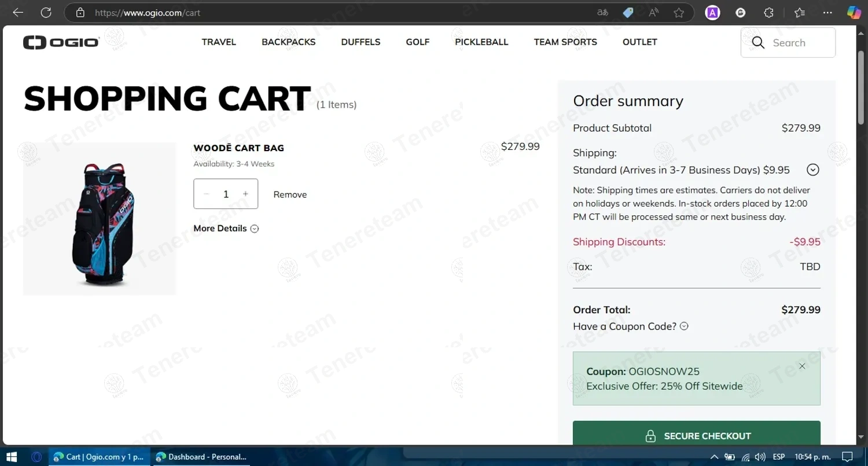The height and width of the screenshot is (466, 868).
Task: Expand Have a Coupon Code section
Action: coord(631,326)
